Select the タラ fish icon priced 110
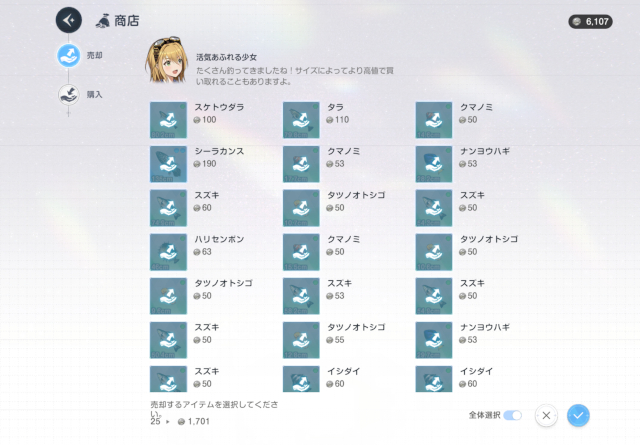640x445 pixels. pyautogui.click(x=301, y=119)
